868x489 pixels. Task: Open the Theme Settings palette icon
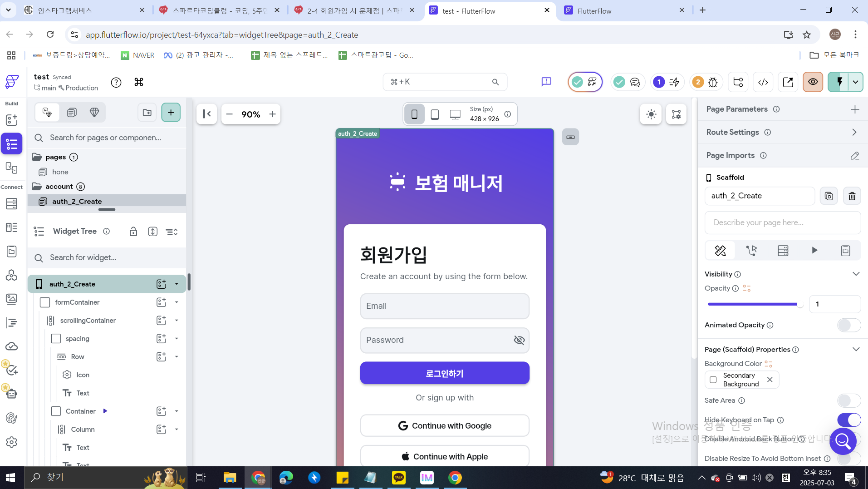tap(11, 418)
